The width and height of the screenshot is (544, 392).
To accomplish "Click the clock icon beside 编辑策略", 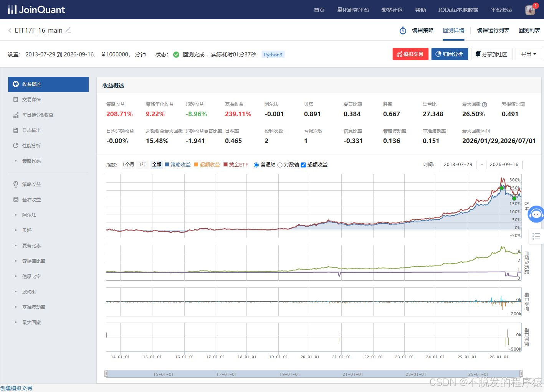I will click(403, 30).
